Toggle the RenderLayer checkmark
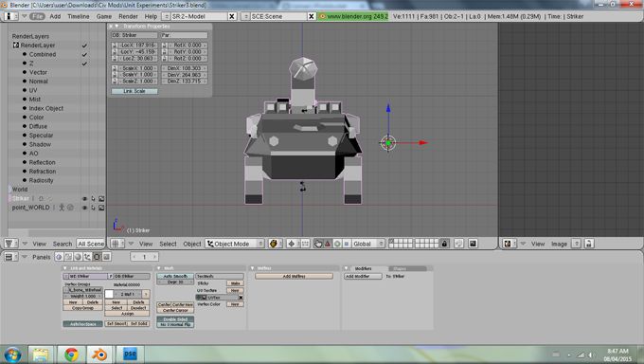644x364 pixels. point(84,45)
